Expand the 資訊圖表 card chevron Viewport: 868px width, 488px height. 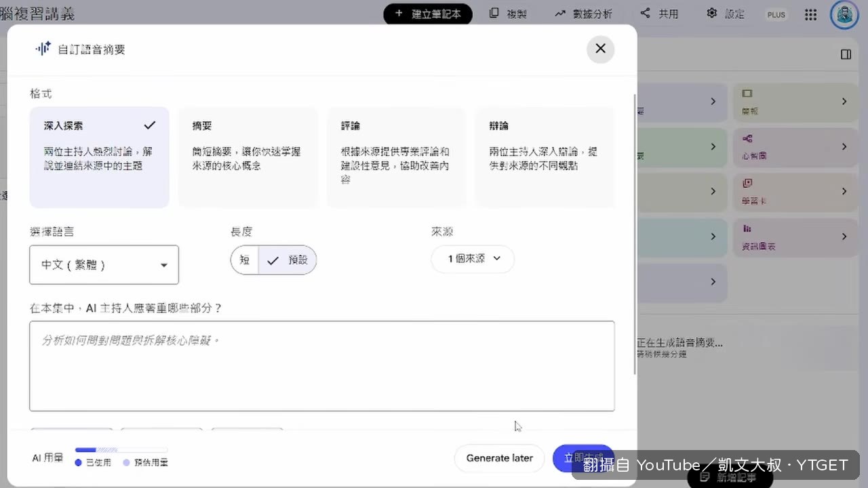click(x=844, y=237)
